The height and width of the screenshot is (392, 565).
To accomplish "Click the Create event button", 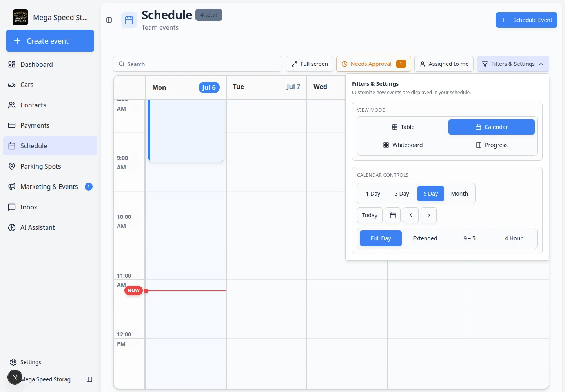I will (x=50, y=41).
